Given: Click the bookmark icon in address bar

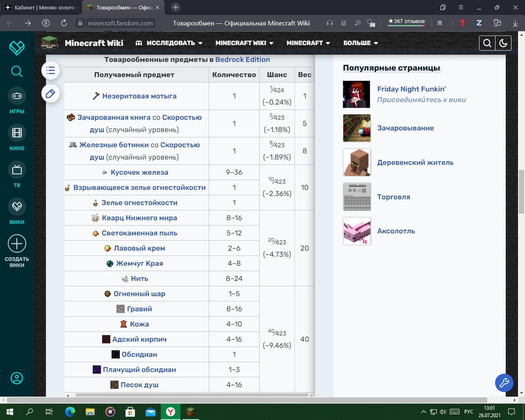Looking at the screenshot, I should [x=440, y=23].
